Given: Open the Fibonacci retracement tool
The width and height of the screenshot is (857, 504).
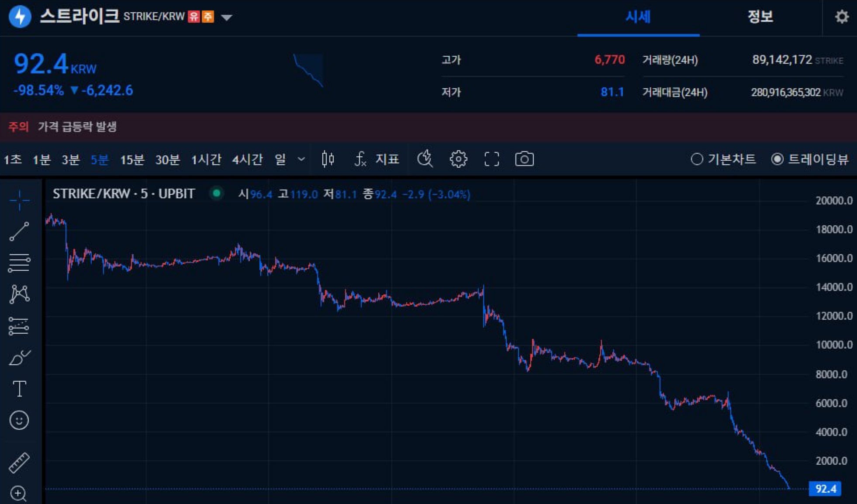Looking at the screenshot, I should pyautogui.click(x=19, y=263).
